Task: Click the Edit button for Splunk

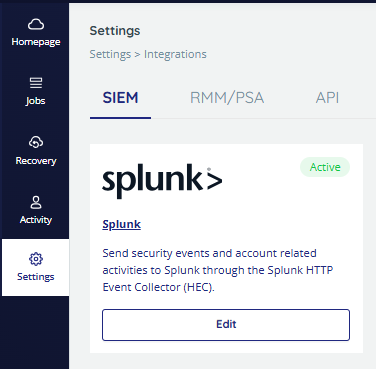Action: pos(226,325)
